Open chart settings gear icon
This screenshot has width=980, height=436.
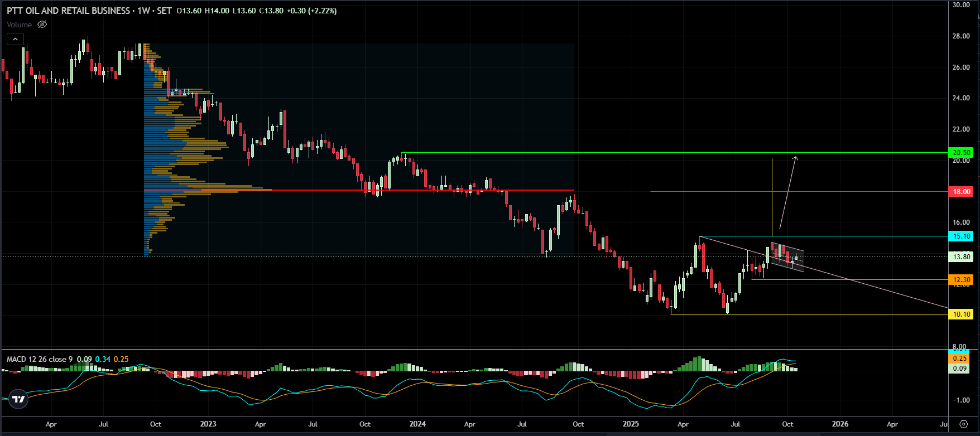[963, 424]
